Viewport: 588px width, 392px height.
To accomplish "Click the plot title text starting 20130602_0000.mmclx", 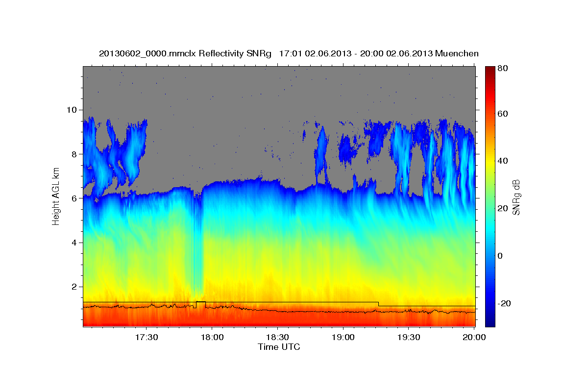I will click(289, 53).
